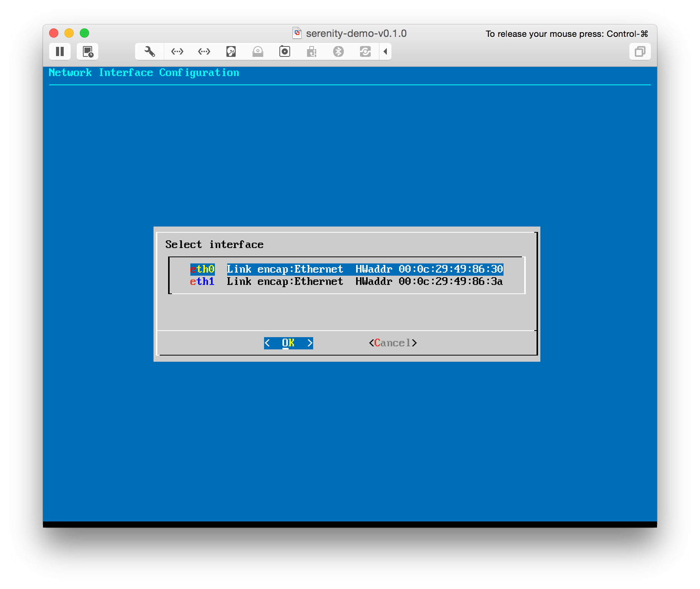Viewport: 700px width, 589px height.
Task: Close the serenity-demo window
Action: [x=54, y=33]
